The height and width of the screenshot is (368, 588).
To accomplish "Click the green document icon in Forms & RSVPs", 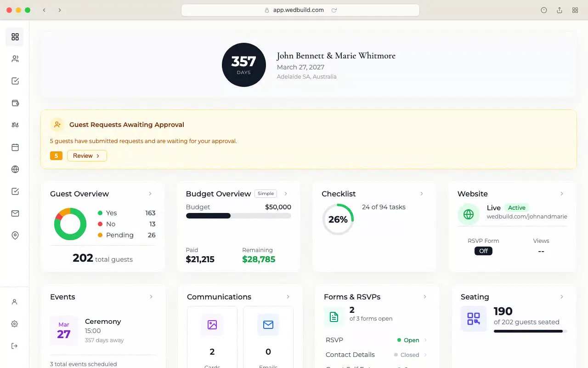I will click(334, 317).
